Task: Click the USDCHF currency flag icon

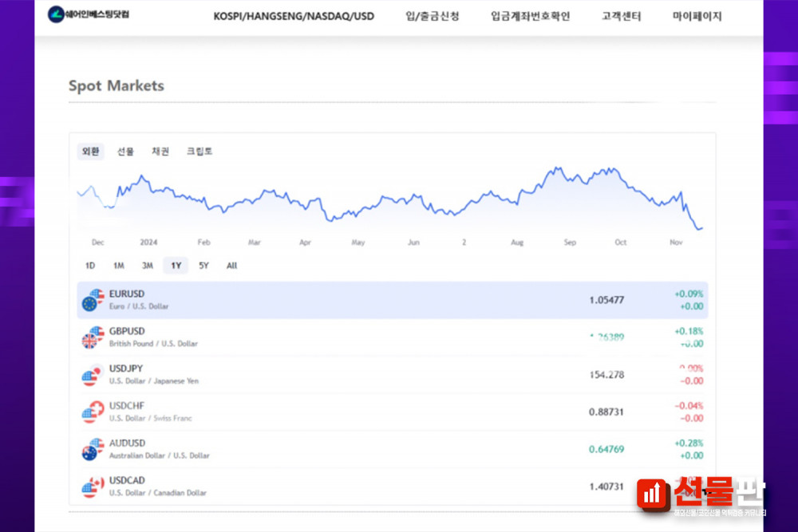Action: (x=93, y=412)
